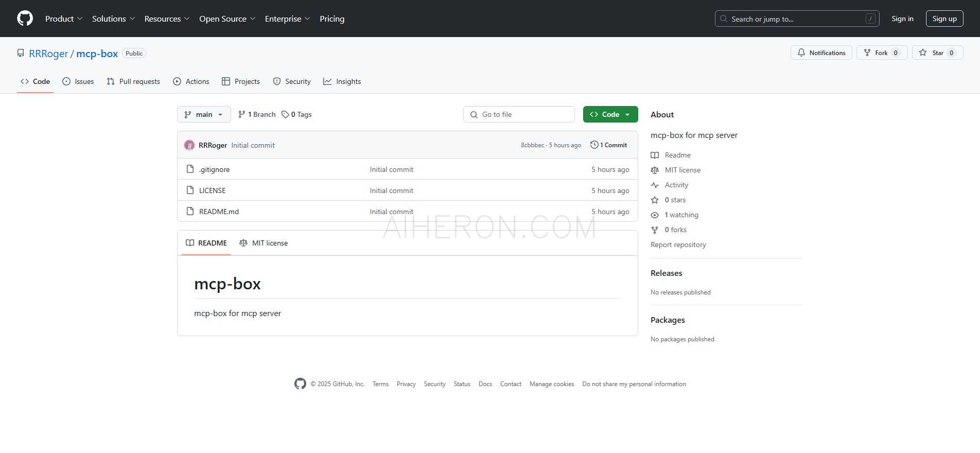This screenshot has width=980, height=453.
Task: Click the footer GitHub logo icon
Action: (x=300, y=384)
